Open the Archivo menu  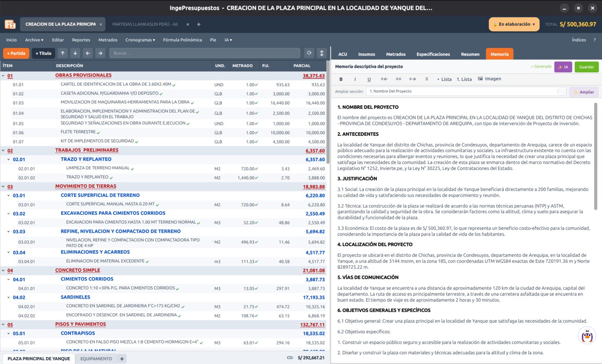[34, 40]
